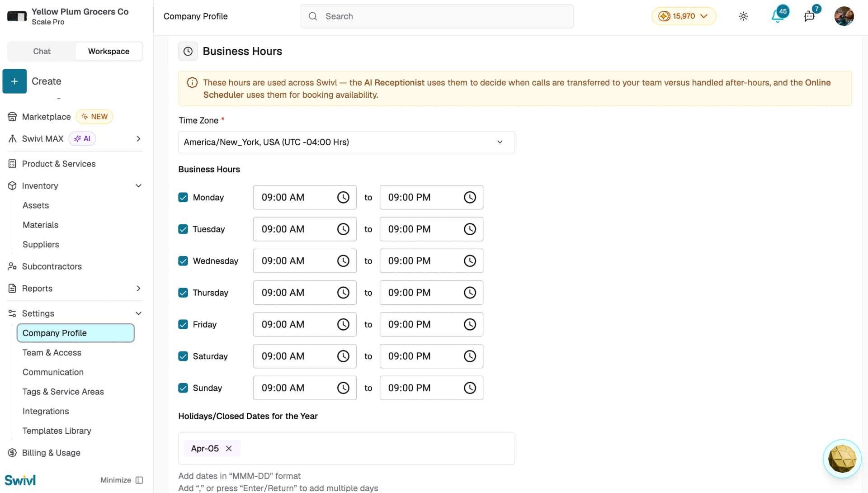Switch to the Workspace tab

(x=108, y=51)
